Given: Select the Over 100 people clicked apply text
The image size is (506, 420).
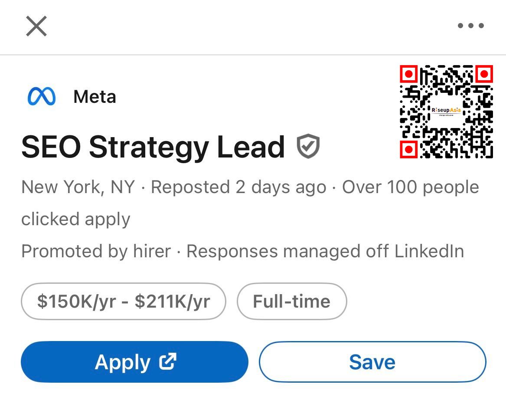Looking at the screenshot, I should 410,187.
